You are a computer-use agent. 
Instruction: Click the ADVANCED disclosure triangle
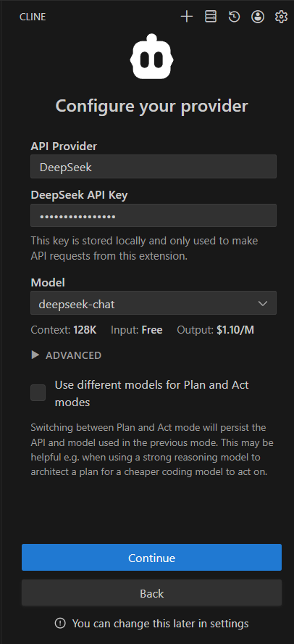pyautogui.click(x=35, y=355)
